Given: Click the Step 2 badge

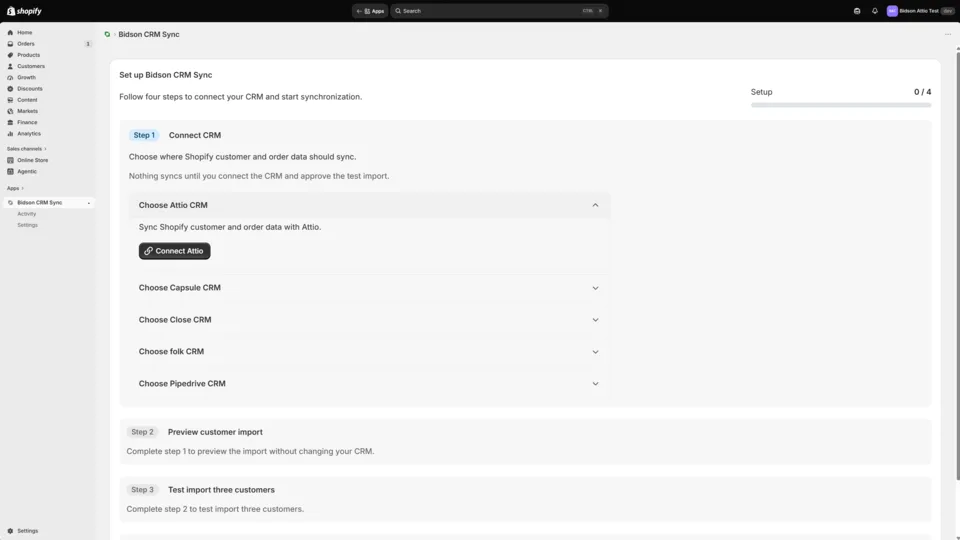Looking at the screenshot, I should coord(143,432).
